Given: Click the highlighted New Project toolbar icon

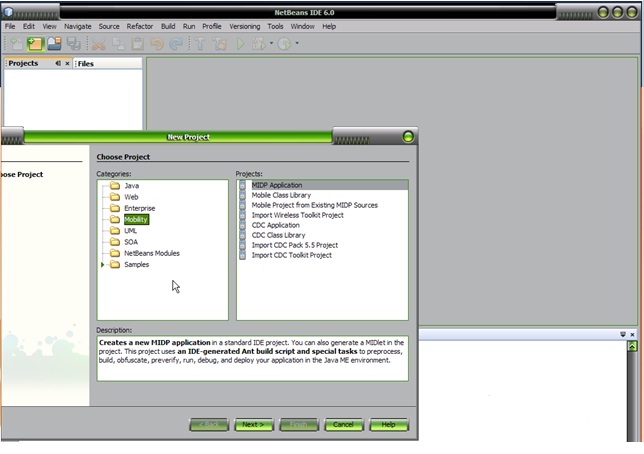Looking at the screenshot, I should [35, 44].
